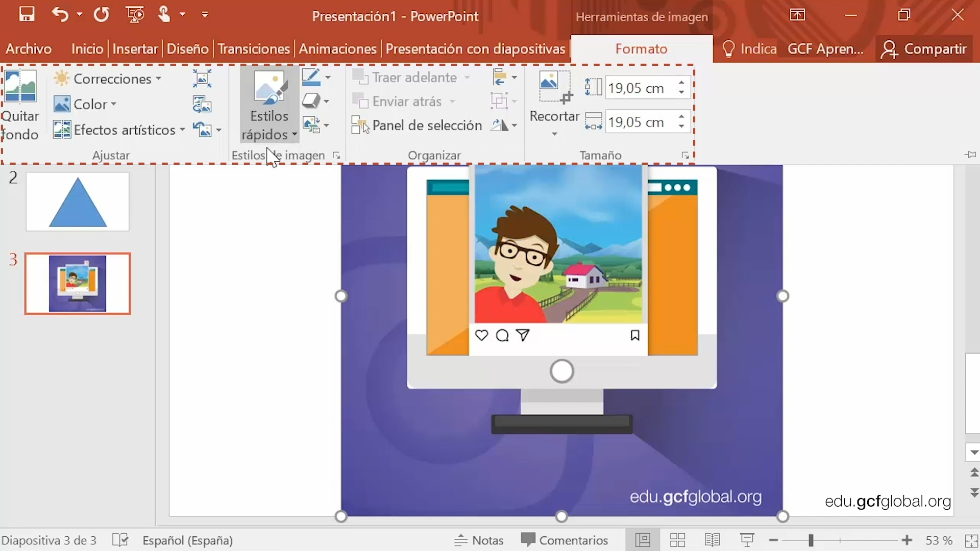Select slide 2 thumbnail with the triangle
The width and height of the screenshot is (980, 551).
coord(78,202)
